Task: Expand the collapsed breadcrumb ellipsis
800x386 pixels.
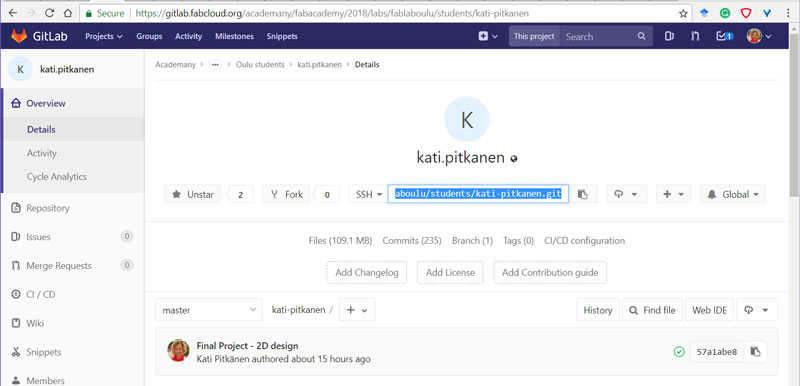Action: coord(215,65)
